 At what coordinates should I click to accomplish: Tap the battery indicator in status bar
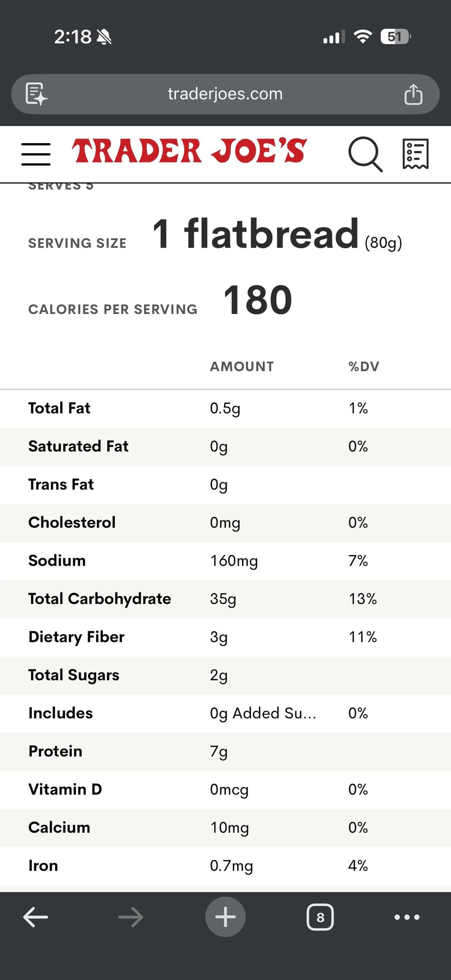(395, 37)
